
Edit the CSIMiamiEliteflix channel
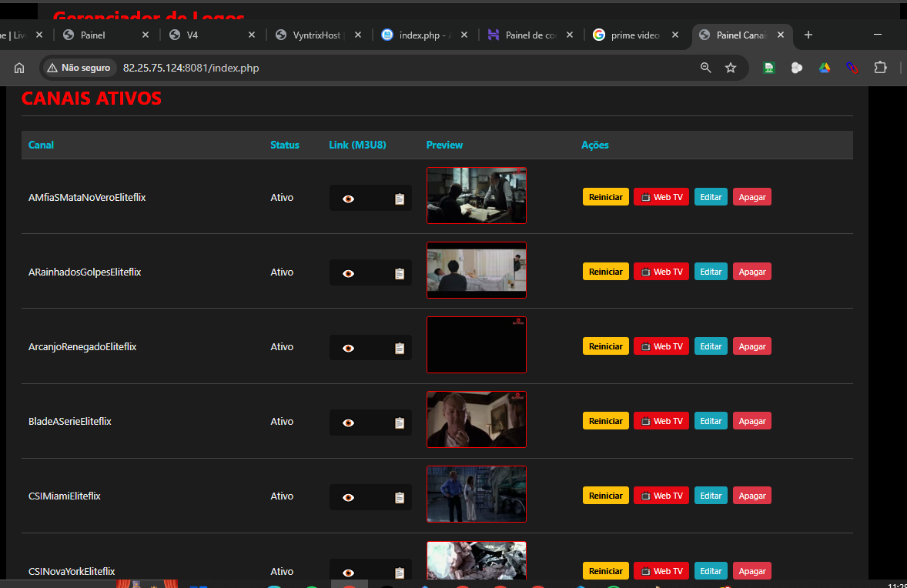pos(711,496)
